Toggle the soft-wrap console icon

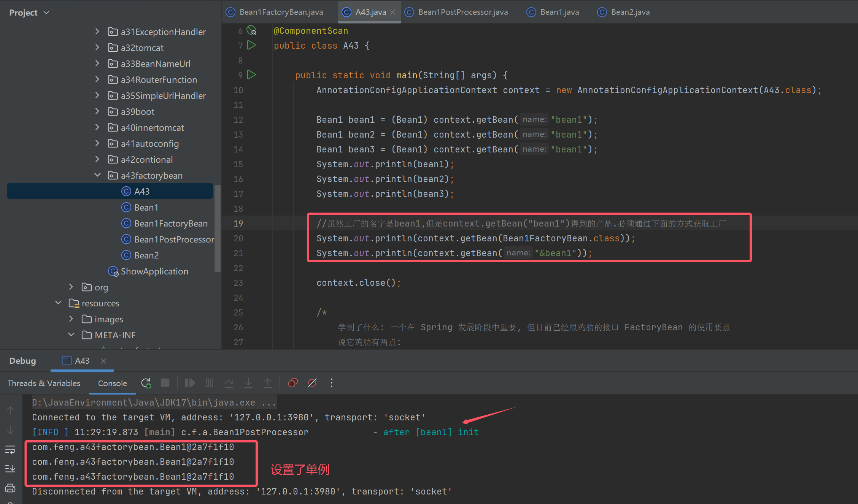[x=10, y=450]
